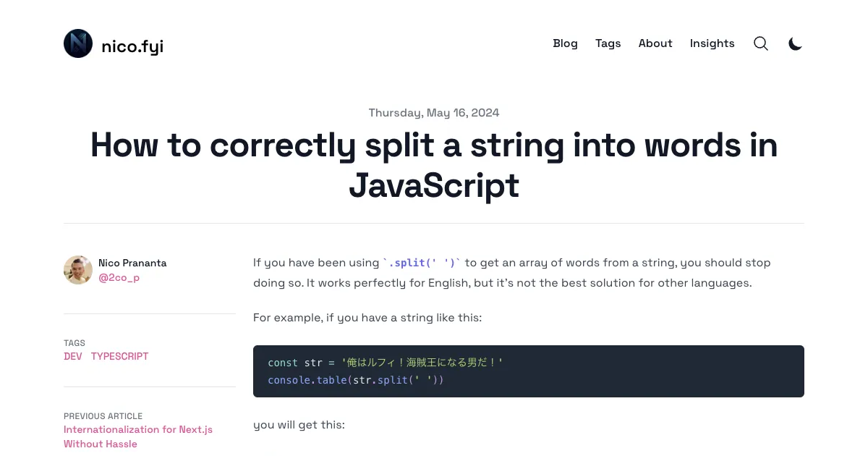Click Nico Prananta's avatar photo

click(78, 270)
